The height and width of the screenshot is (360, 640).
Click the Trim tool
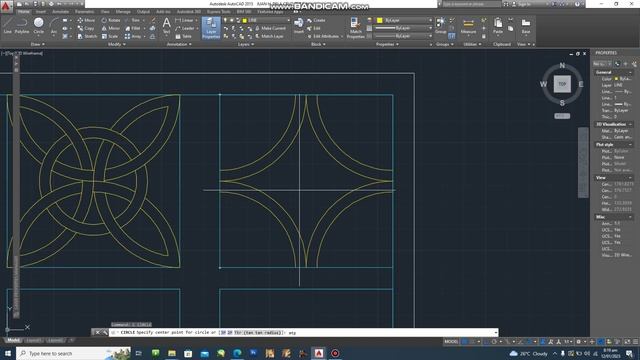[x=132, y=20]
